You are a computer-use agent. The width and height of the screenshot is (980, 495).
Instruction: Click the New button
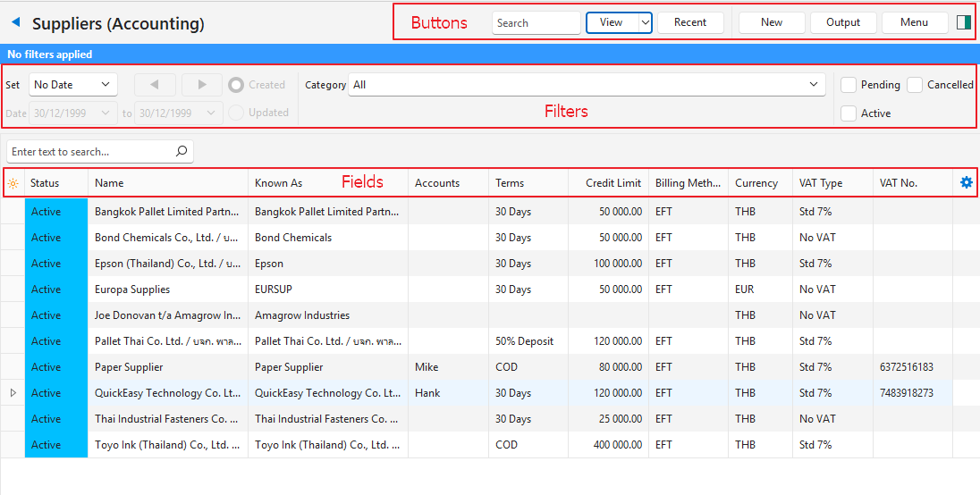pos(771,22)
